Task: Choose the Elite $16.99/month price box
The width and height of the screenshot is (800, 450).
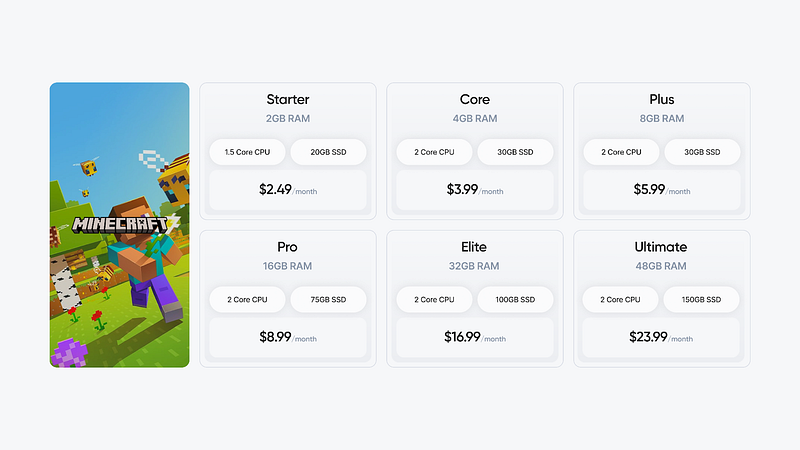Action: click(x=474, y=337)
